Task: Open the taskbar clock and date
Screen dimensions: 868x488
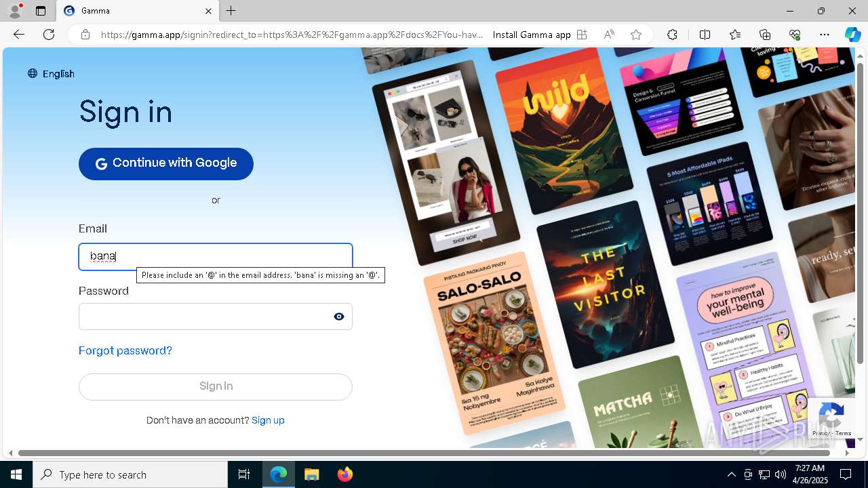Action: (810, 474)
